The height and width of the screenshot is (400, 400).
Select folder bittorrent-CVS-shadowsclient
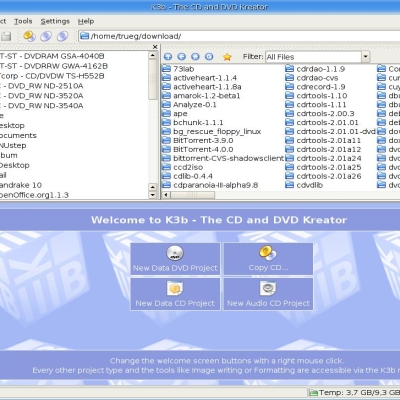pos(228,159)
